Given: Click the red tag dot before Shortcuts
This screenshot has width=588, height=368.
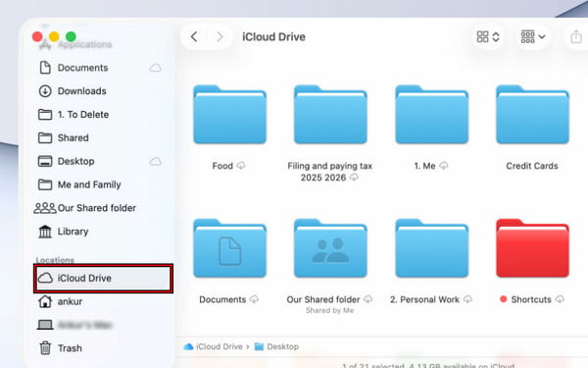Looking at the screenshot, I should tap(504, 299).
